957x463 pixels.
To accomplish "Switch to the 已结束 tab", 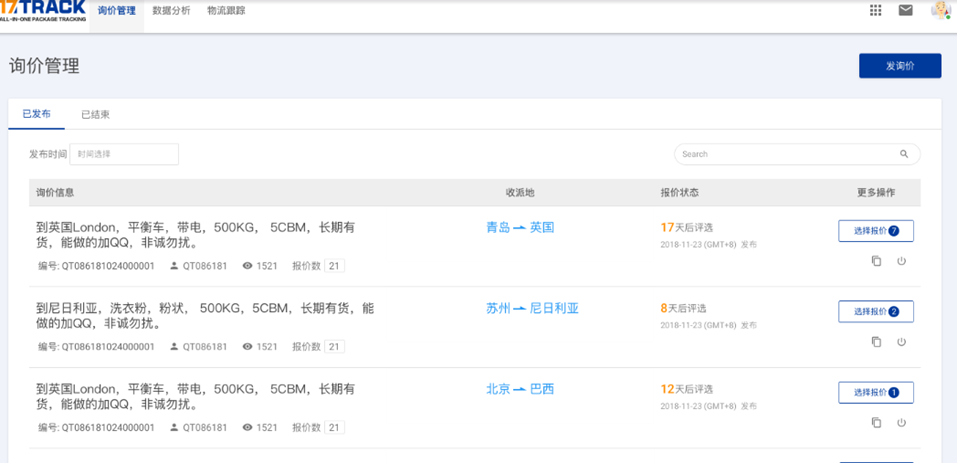I will pyautogui.click(x=95, y=114).
